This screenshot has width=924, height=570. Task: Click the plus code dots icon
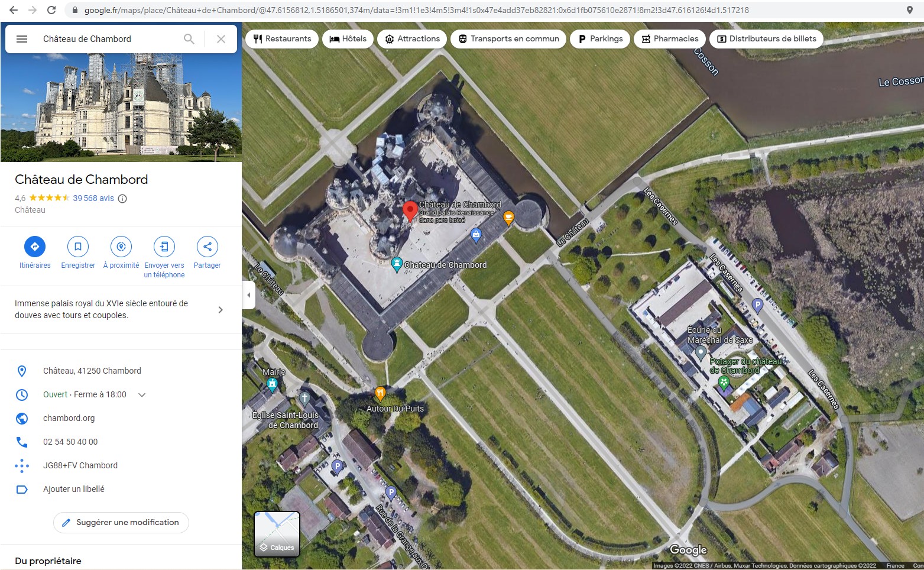click(22, 466)
